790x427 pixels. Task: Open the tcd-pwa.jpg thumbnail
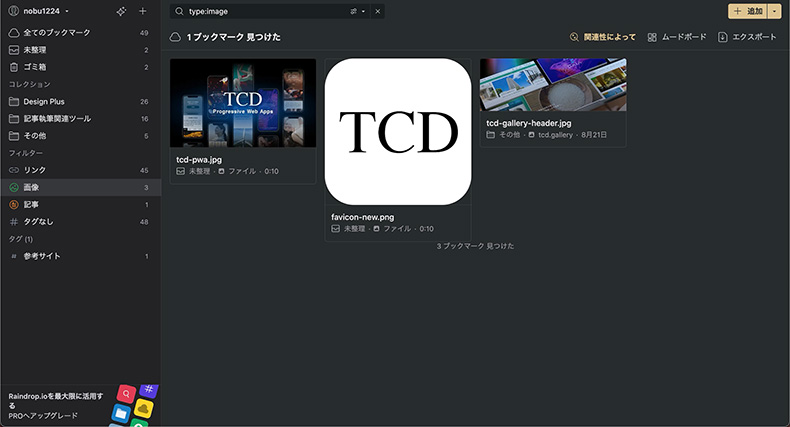pos(243,103)
